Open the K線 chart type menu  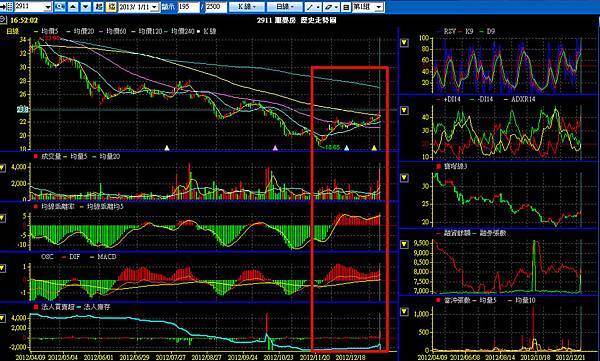pyautogui.click(x=246, y=7)
